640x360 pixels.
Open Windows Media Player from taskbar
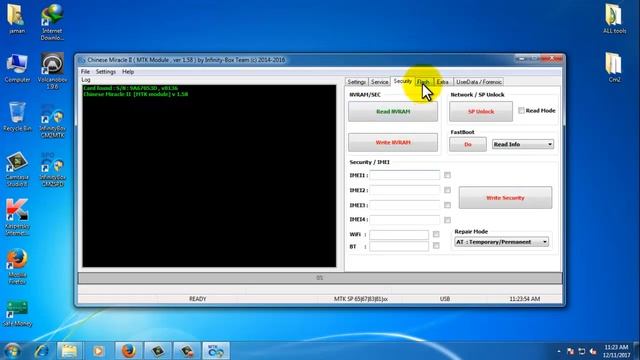point(98,351)
